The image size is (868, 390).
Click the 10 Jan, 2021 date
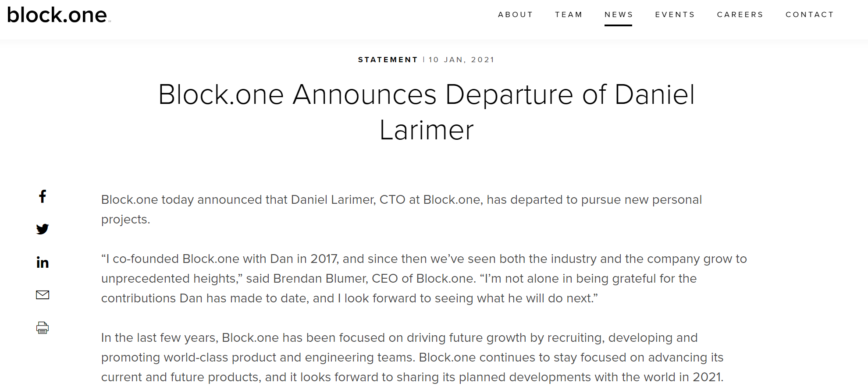click(x=462, y=60)
